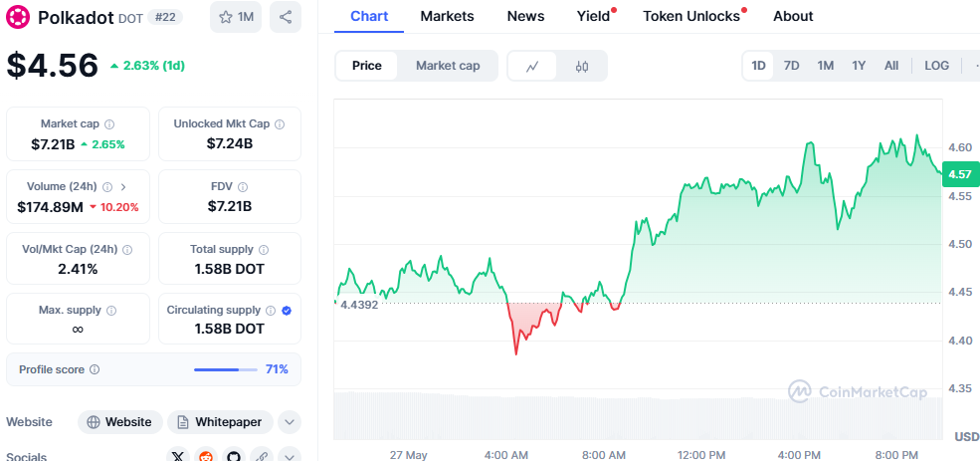Image resolution: width=980 pixels, height=461 pixels.
Task: Open the chain link social icon
Action: click(262, 455)
